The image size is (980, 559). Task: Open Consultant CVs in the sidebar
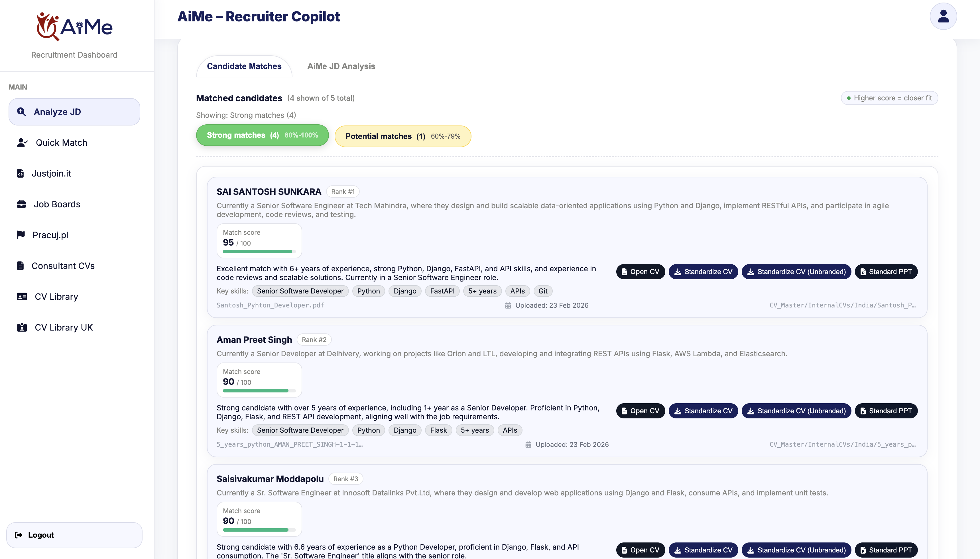[74, 266]
